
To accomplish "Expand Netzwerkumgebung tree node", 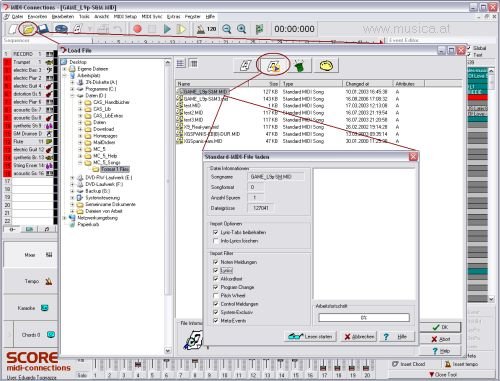I will tap(65, 218).
